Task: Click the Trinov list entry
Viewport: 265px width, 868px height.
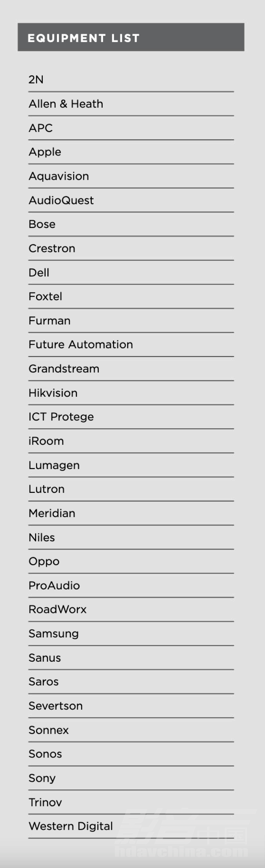Action: pos(131,802)
